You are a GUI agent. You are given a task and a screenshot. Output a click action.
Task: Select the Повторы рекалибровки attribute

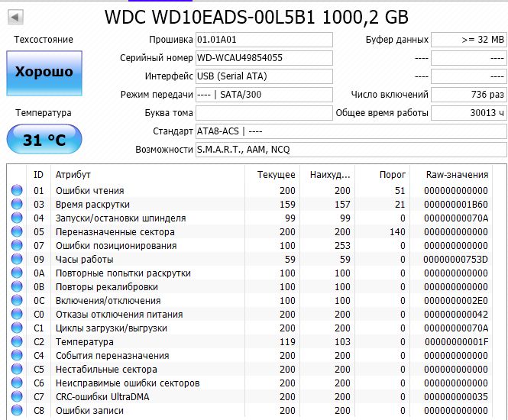(x=250, y=287)
